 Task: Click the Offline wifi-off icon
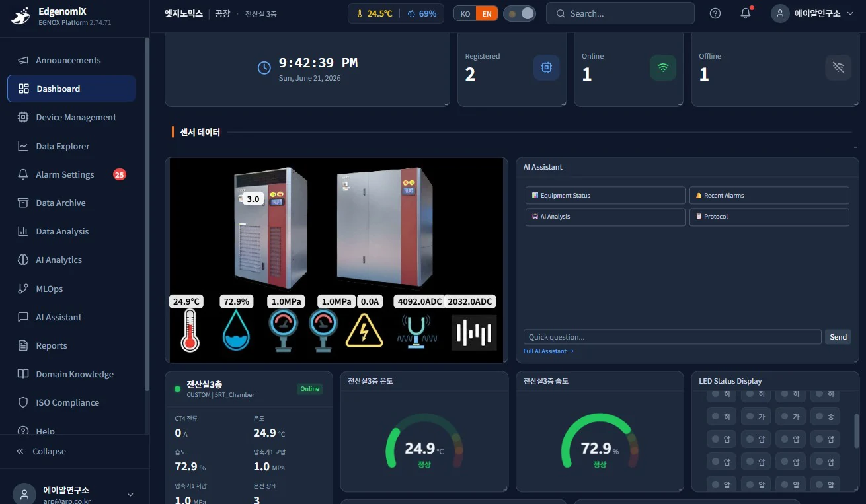(x=839, y=67)
